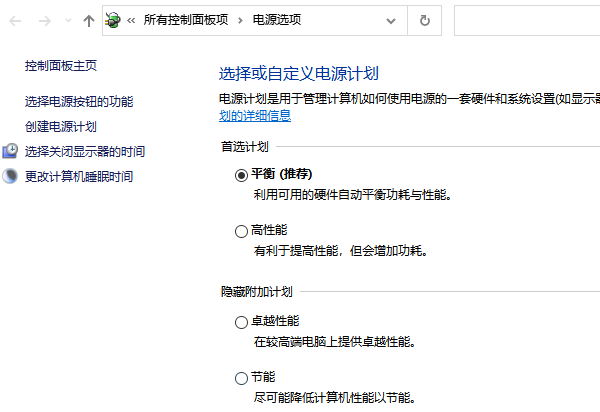
Task: Go forward with the right arrow
Action: pyautogui.click(x=45, y=21)
